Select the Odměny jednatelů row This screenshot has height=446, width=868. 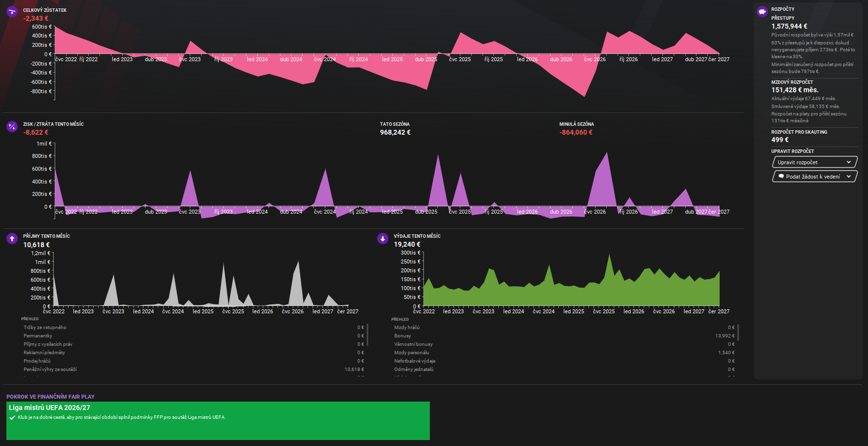pyautogui.click(x=564, y=370)
